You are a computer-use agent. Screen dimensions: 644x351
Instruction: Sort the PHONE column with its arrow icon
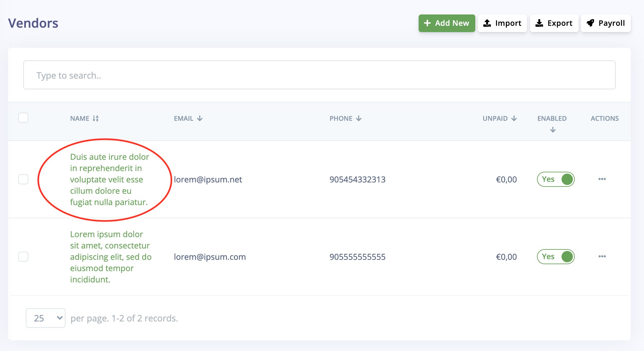point(359,118)
